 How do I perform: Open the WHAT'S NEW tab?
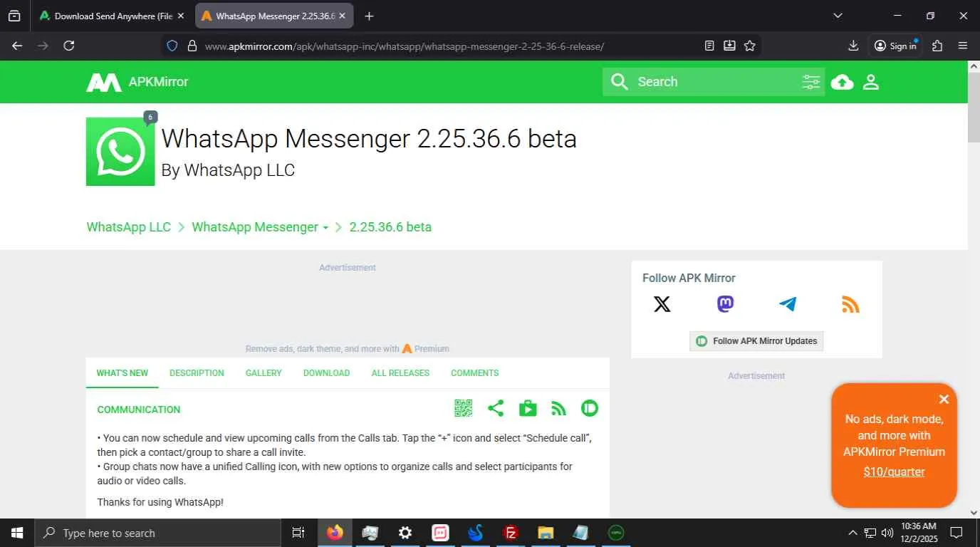[x=123, y=373]
